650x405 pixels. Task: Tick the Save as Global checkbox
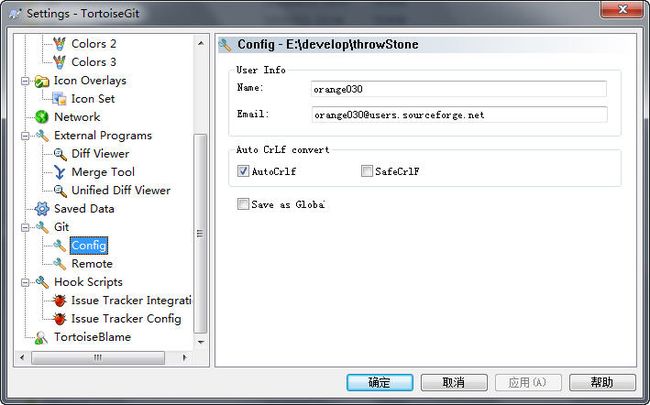pyautogui.click(x=243, y=204)
